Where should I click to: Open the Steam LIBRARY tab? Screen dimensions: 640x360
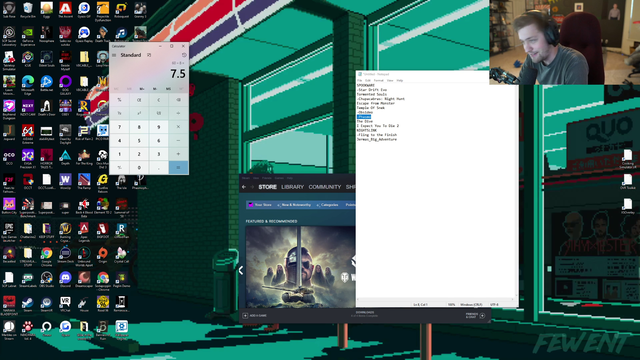point(292,187)
